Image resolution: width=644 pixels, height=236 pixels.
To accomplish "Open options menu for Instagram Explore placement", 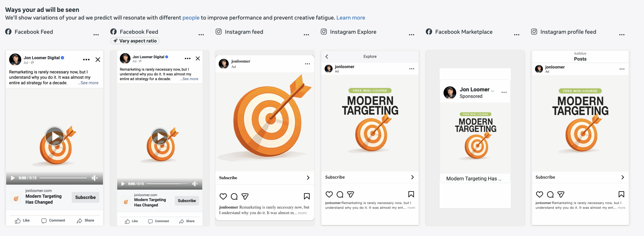I will point(412,35).
